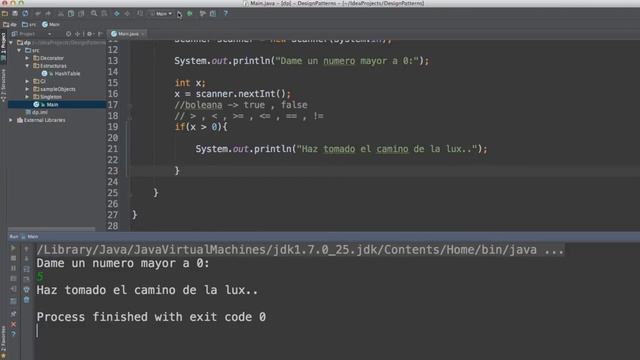Click the Run button next to Main config
The height and width of the screenshot is (360, 640).
pyautogui.click(x=180, y=14)
